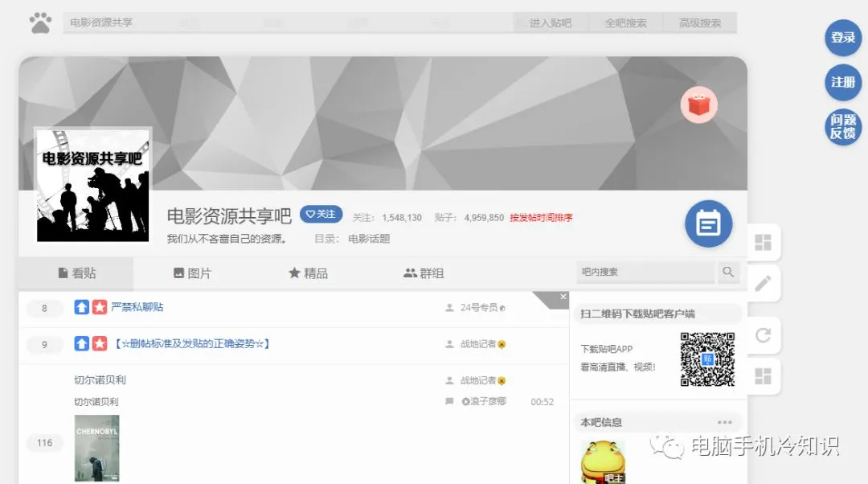Viewport: 868px width, 484px height.
Task: Open post 【☆删帖标准及发贴的正确姿势☆】
Action: 191,344
